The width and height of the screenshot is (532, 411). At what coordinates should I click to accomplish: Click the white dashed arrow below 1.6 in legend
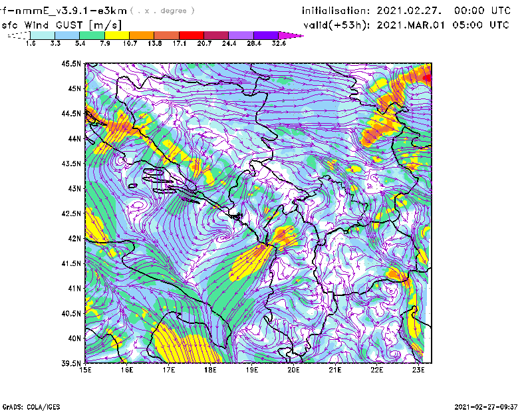pos(19,35)
